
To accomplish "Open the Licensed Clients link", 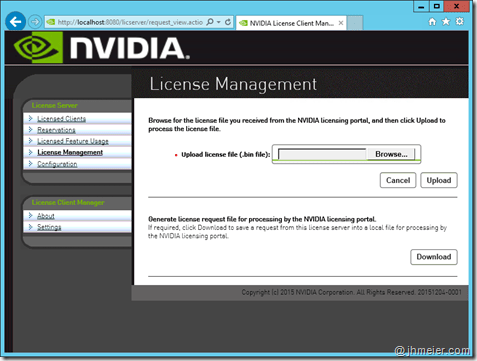I will click(61, 119).
